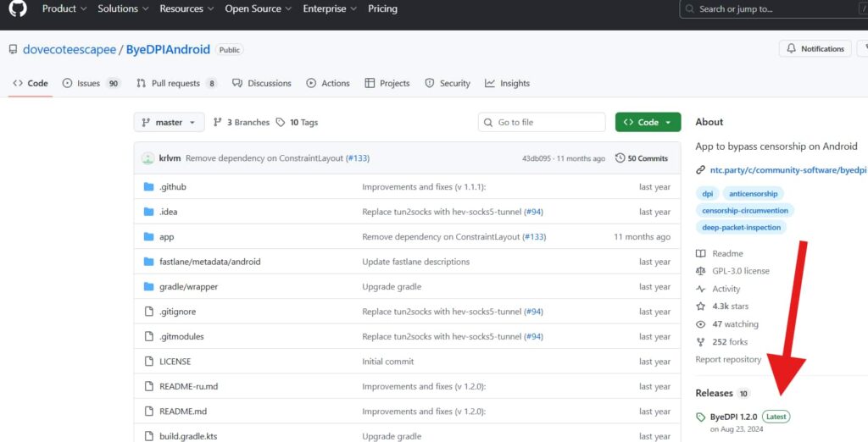Viewport: 868px width, 442px height.
Task: Open the build.gradle.kts file
Action: pos(188,436)
